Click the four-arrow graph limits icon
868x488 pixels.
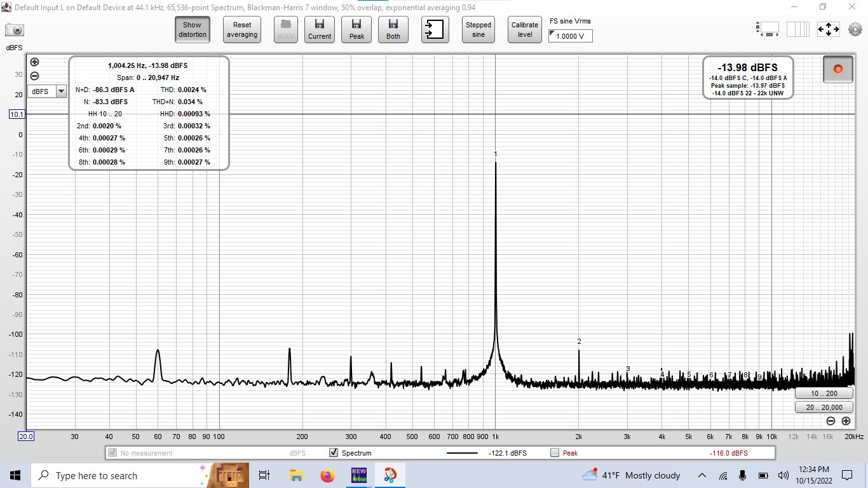point(829,29)
